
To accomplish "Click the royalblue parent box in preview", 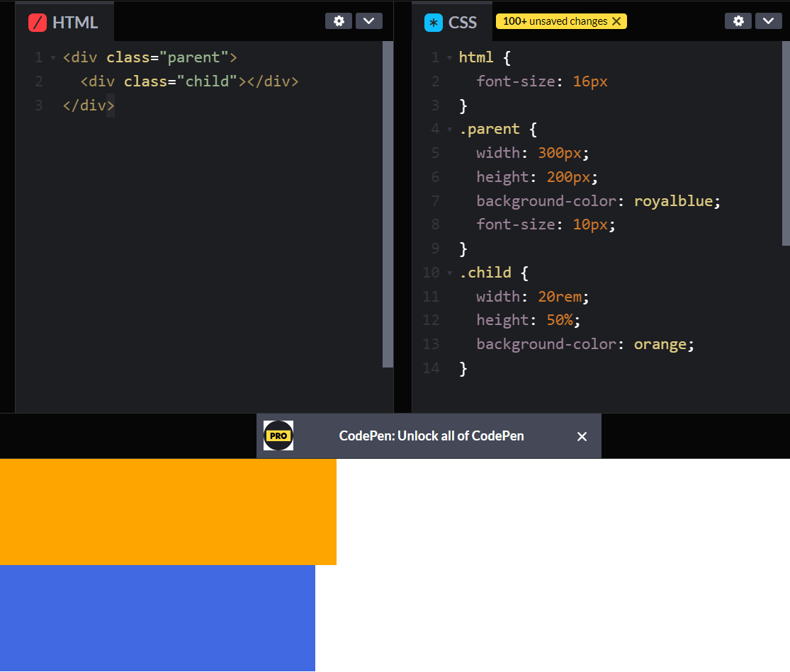I will pyautogui.click(x=157, y=618).
